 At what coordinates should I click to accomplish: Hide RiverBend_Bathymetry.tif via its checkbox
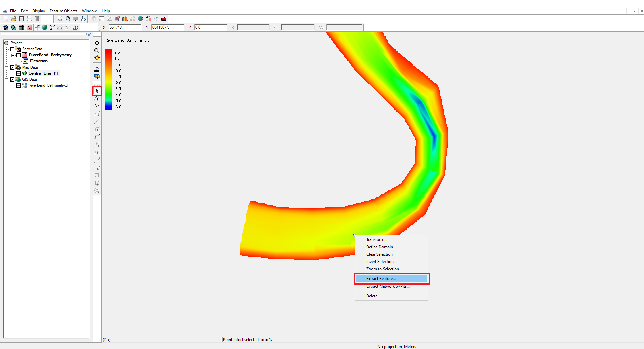click(19, 85)
